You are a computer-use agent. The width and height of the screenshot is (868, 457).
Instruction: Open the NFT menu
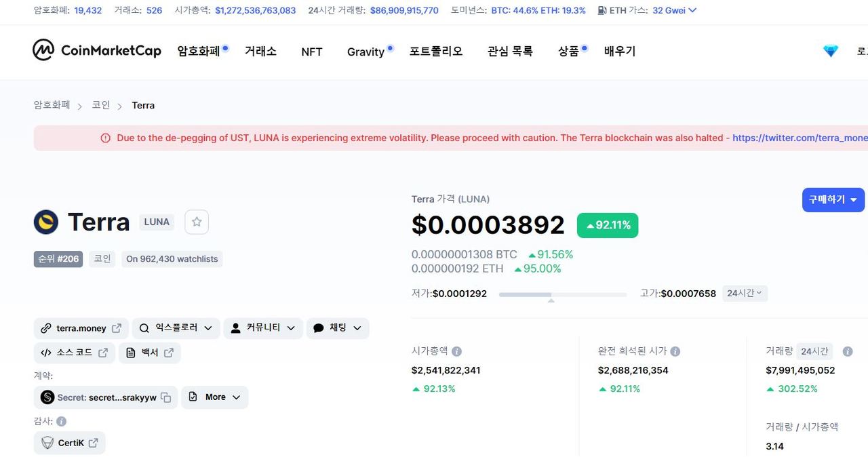[312, 52]
